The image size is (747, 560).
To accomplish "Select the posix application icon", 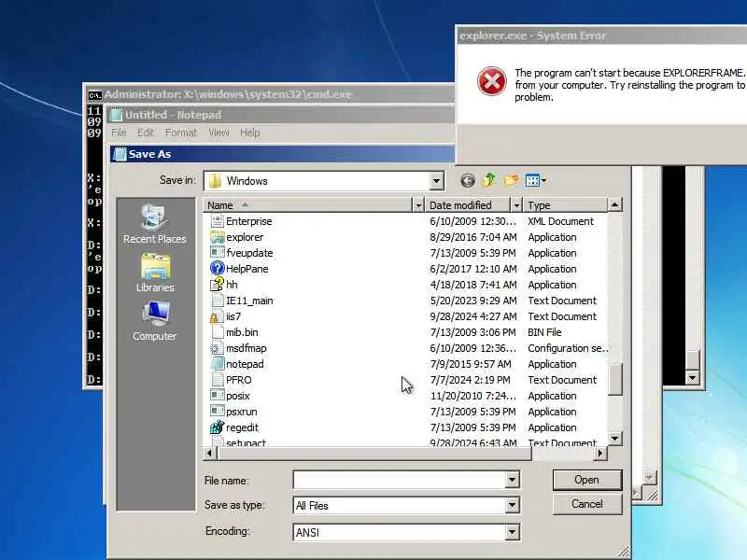I will pyautogui.click(x=218, y=396).
